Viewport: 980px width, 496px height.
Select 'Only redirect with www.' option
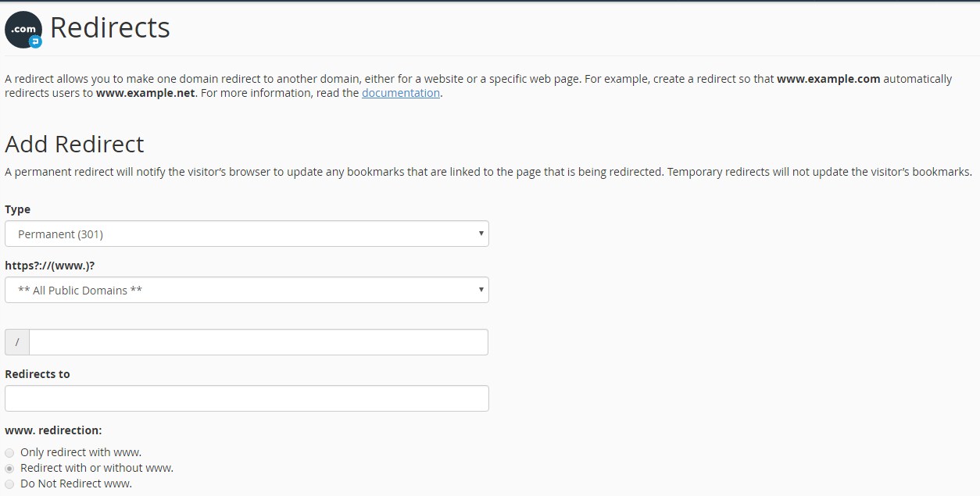coord(9,452)
